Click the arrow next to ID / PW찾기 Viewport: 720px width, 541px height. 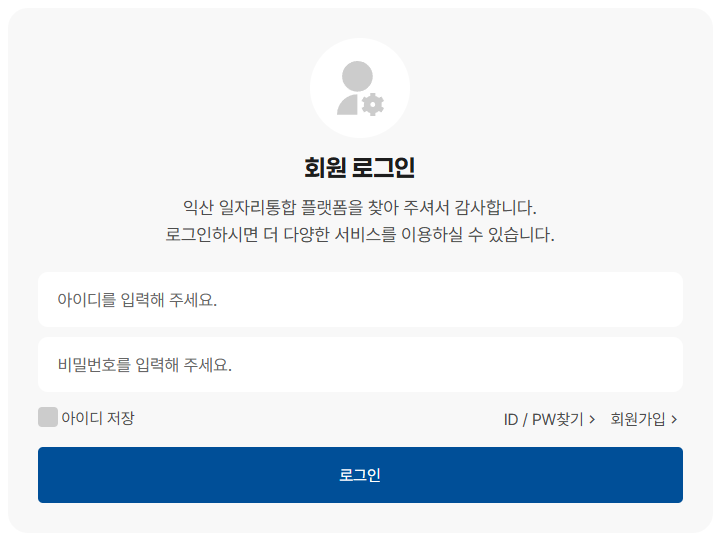(x=592, y=420)
